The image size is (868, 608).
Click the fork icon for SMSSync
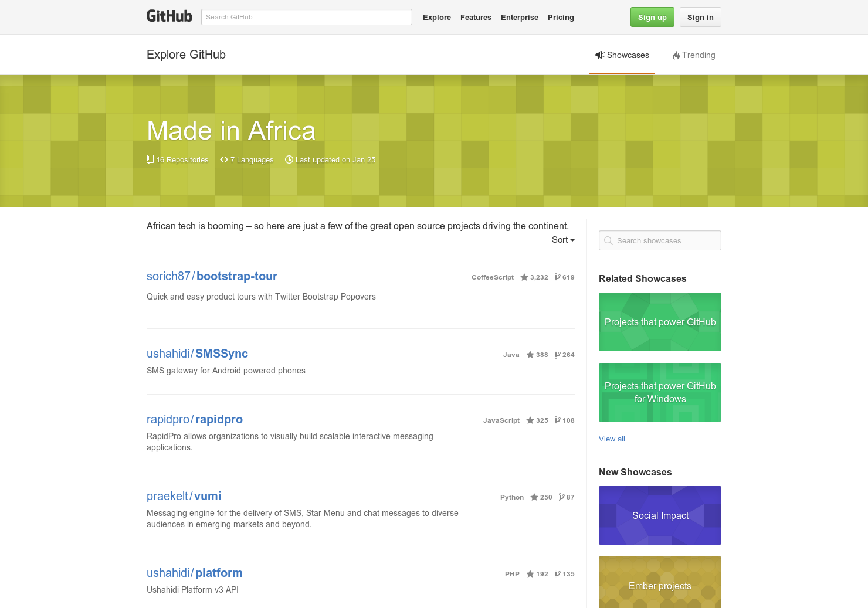tap(557, 355)
